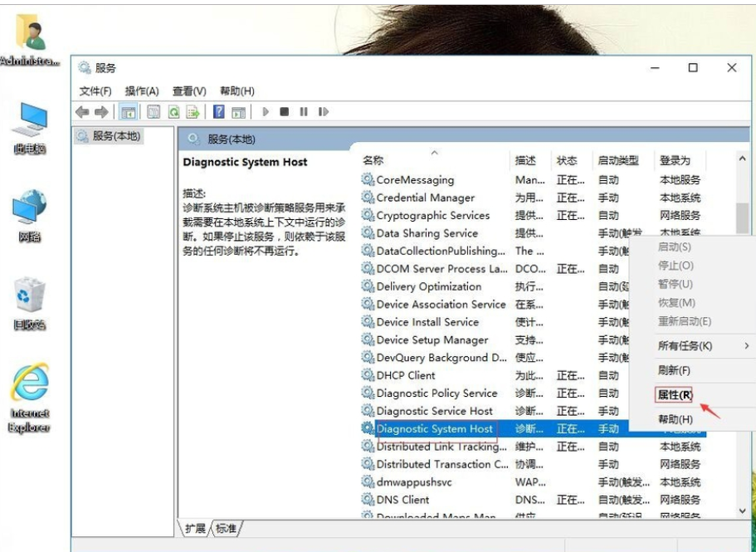Screen dimensions: 756x552
Task: Click the scrollbar down arrow
Action: tap(743, 510)
